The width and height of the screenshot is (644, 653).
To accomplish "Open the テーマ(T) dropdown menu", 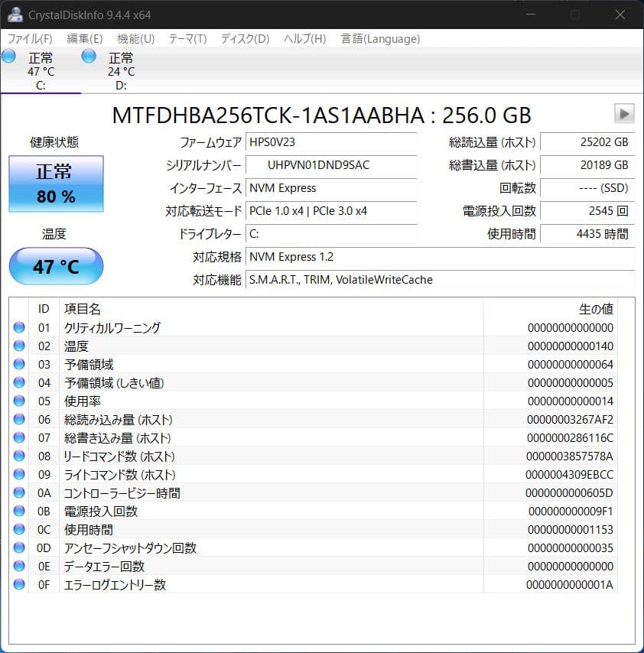I will (x=186, y=38).
